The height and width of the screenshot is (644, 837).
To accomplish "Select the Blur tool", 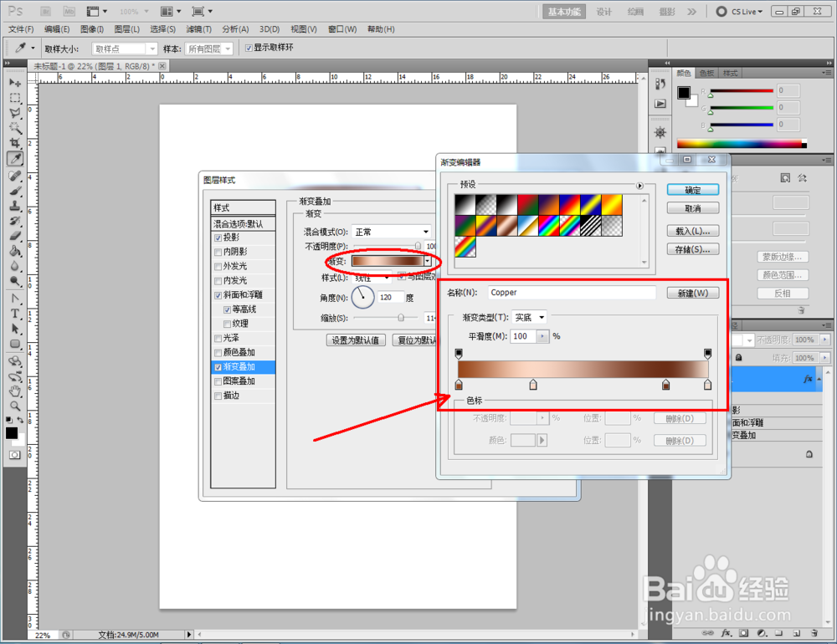I will (x=15, y=266).
